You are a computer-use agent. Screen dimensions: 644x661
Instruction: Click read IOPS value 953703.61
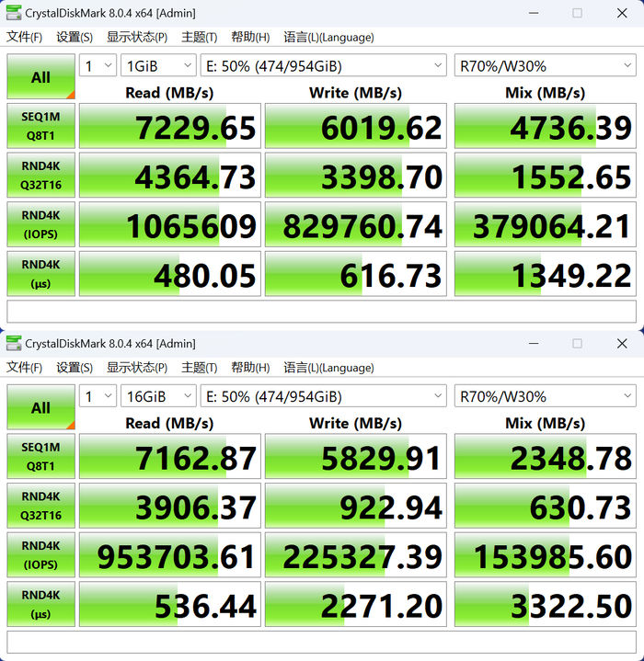(x=170, y=554)
